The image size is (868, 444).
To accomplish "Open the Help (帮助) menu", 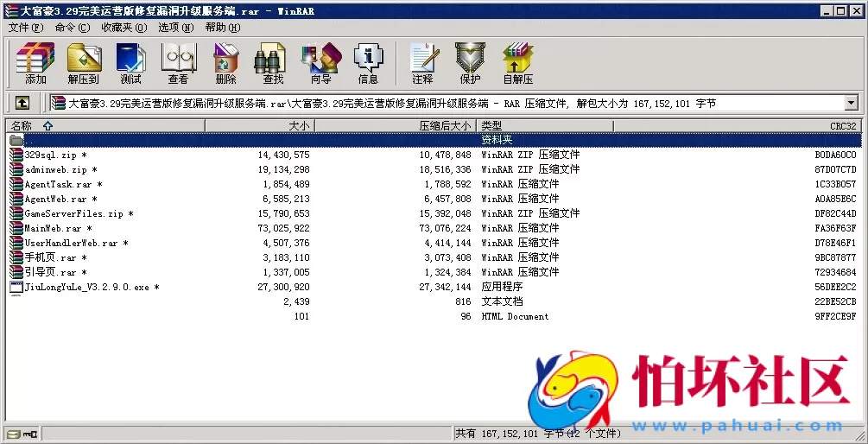I will (223, 27).
